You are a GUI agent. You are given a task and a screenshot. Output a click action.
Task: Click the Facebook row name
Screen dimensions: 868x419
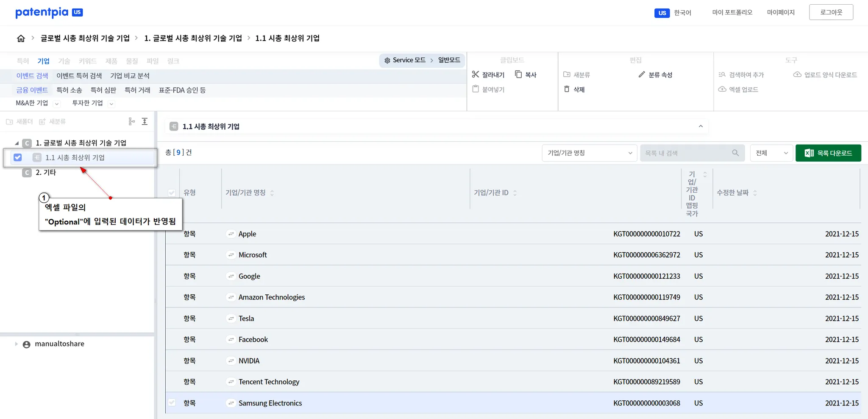253,340
